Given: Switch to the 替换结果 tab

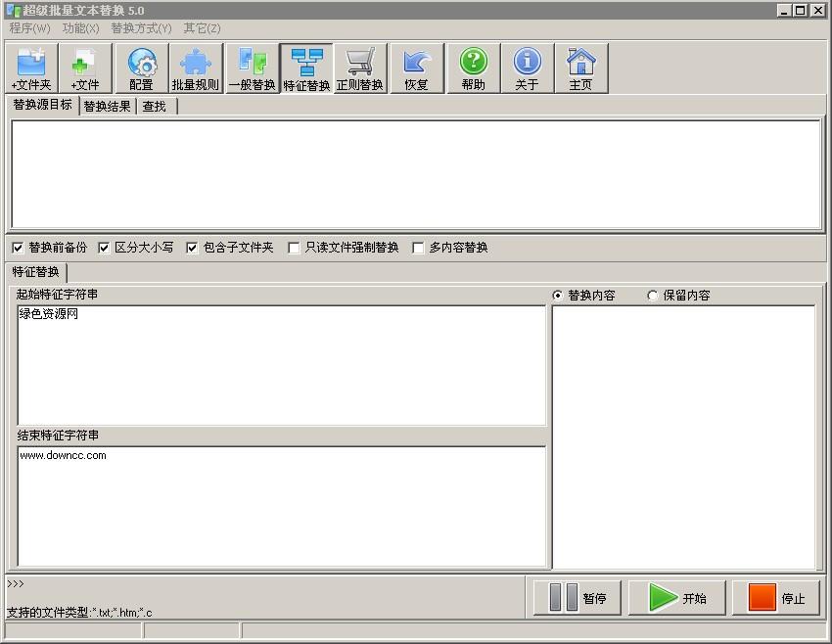Looking at the screenshot, I should click(x=108, y=106).
